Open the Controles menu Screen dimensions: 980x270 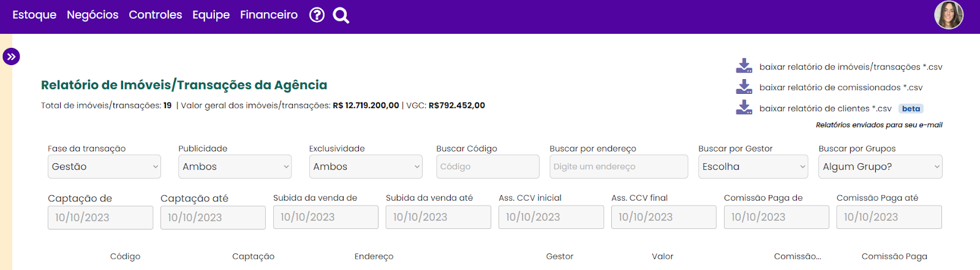click(156, 15)
